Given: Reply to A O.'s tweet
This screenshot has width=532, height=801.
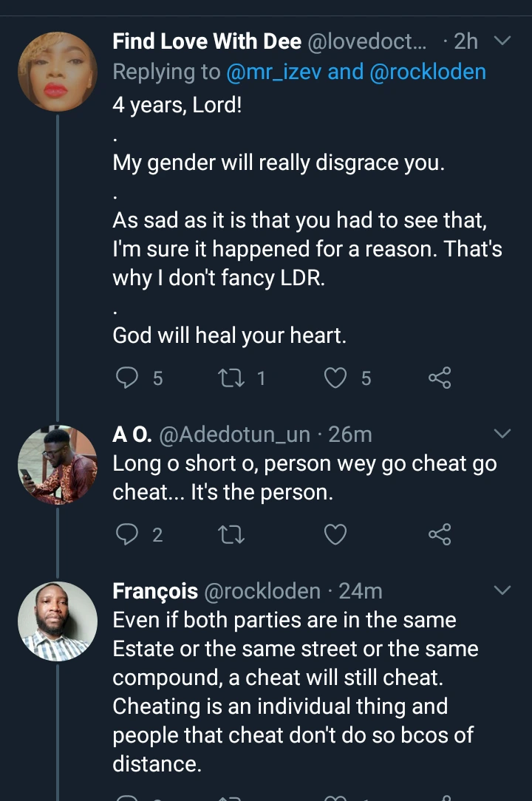Looking at the screenshot, I should tap(128, 534).
